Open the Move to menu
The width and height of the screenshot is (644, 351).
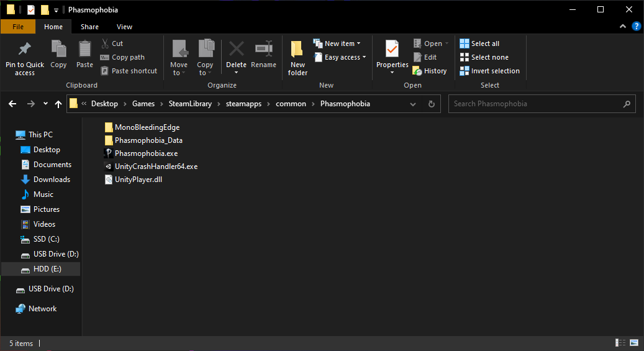tap(179, 58)
